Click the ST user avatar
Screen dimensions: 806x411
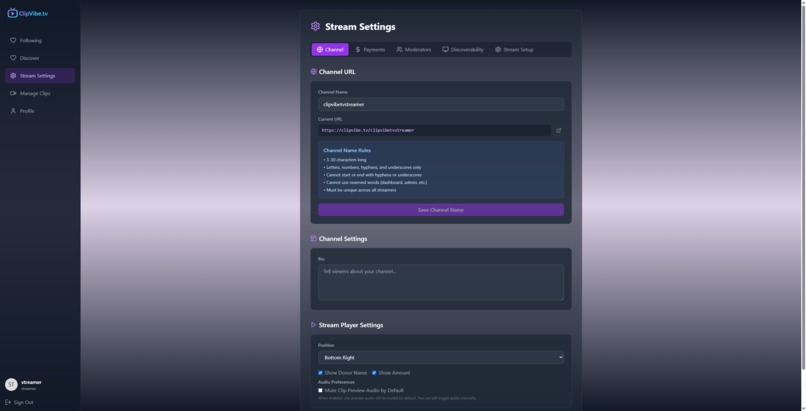11,384
